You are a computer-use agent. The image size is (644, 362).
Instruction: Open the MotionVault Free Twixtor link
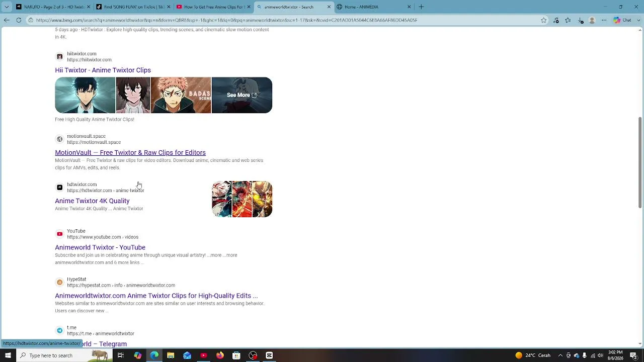tap(130, 153)
